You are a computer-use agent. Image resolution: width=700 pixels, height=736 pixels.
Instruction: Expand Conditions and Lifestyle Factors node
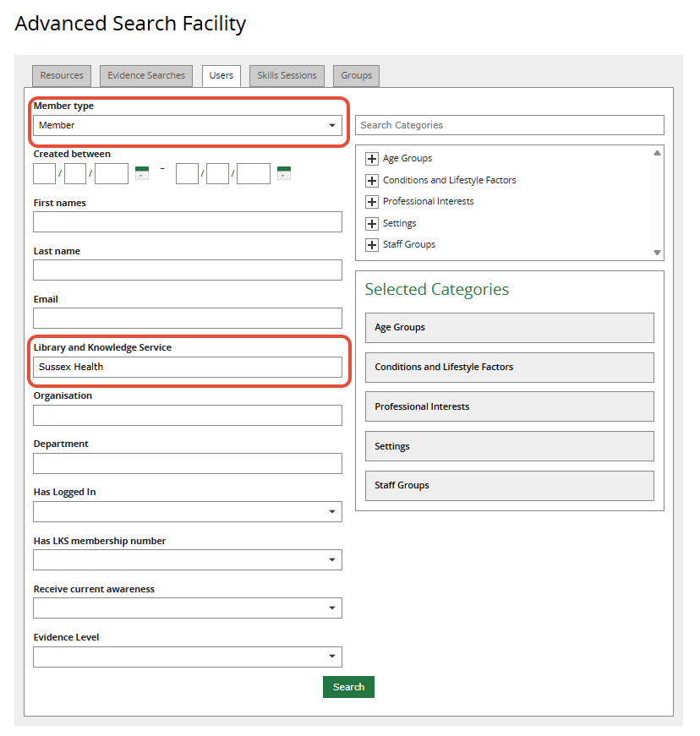tap(372, 181)
